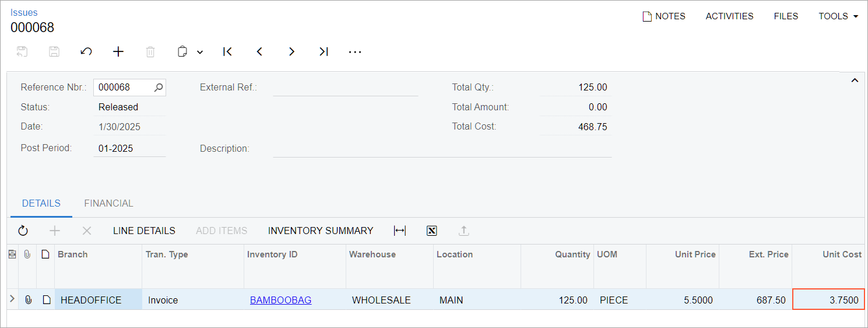Screen dimensions: 868x328
Task: Switch to the Financial tab
Action: [108, 204]
